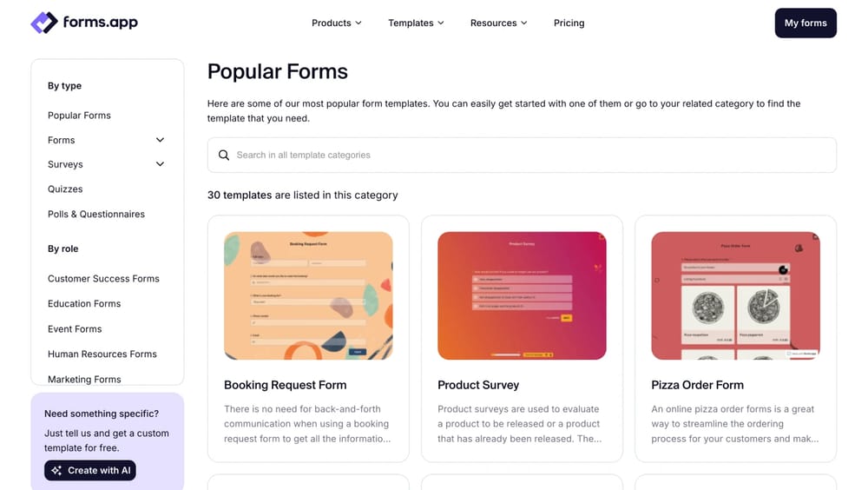868x490 pixels.
Task: Open the Templates dropdown menu
Action: pyautogui.click(x=416, y=23)
